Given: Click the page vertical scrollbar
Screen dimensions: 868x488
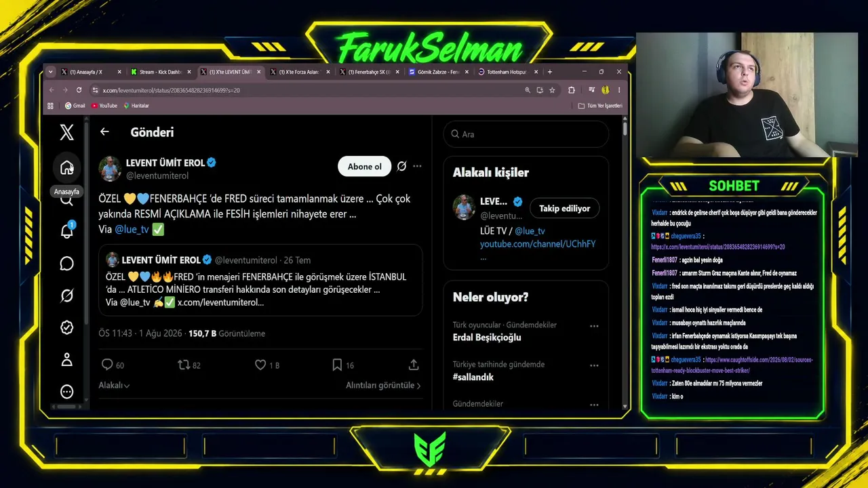Looking at the screenshot, I should tap(625, 128).
